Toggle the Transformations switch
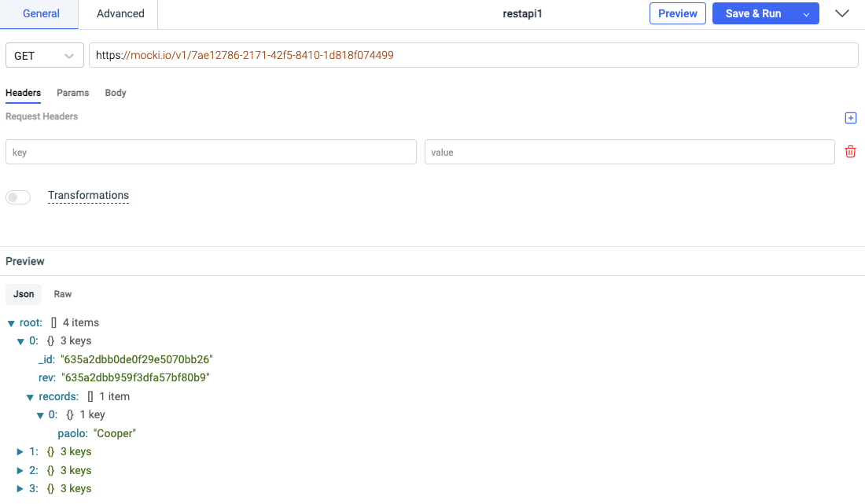The image size is (865, 504). click(18, 197)
